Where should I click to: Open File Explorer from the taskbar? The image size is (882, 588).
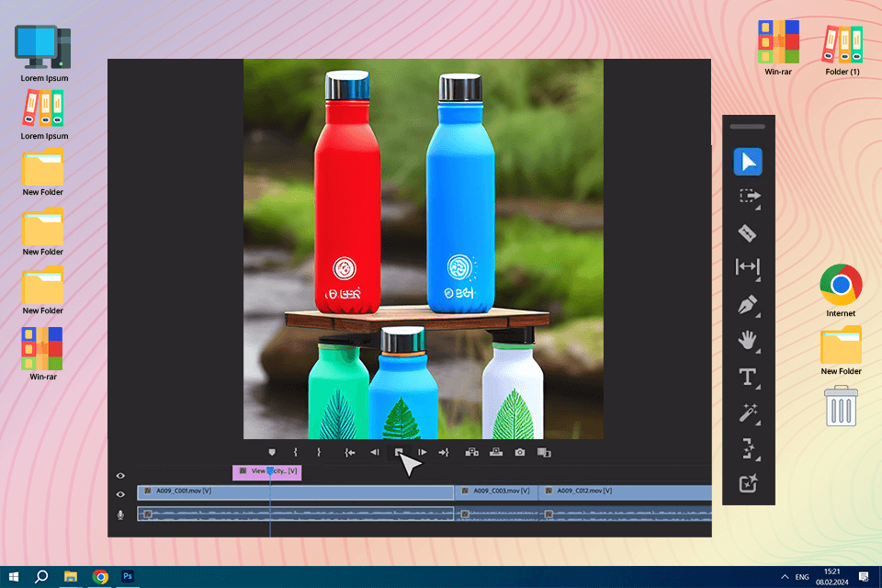point(71,577)
